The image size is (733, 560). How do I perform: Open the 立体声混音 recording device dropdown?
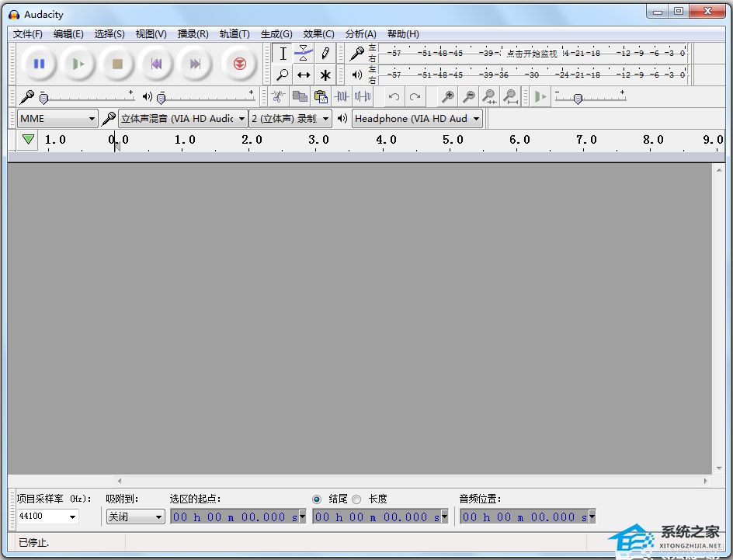coord(183,119)
